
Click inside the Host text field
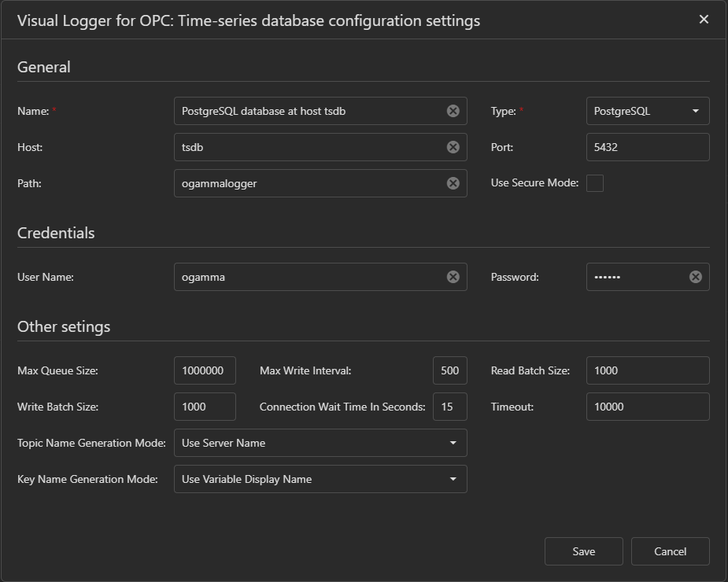click(x=307, y=147)
